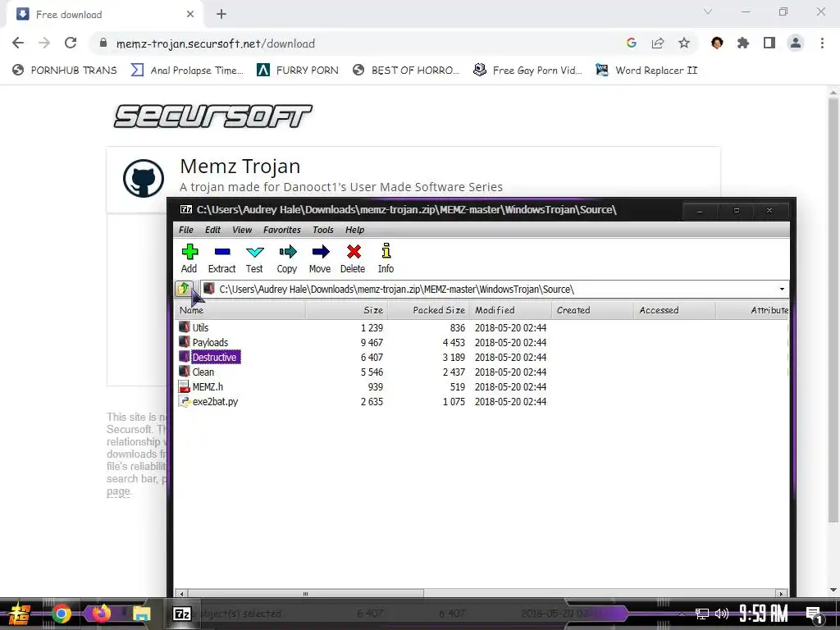Open the View menu in 7-Zip
The height and width of the screenshot is (630, 840).
242,230
